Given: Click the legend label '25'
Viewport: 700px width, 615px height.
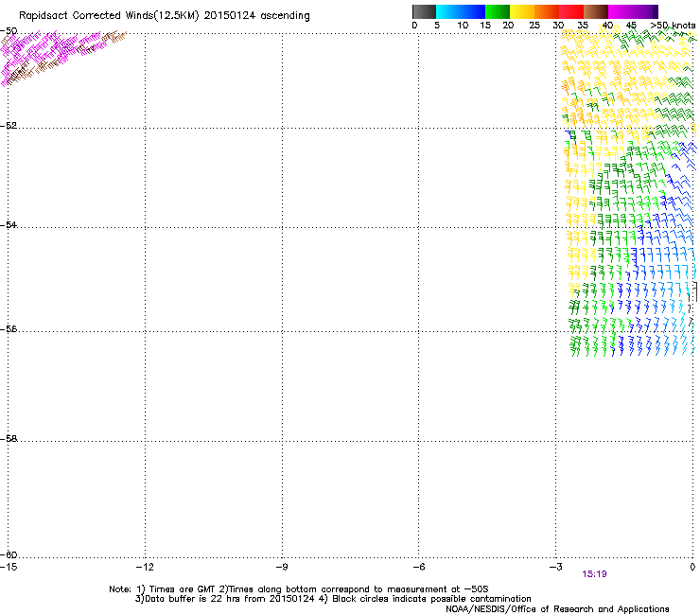Looking at the screenshot, I should (x=534, y=26).
